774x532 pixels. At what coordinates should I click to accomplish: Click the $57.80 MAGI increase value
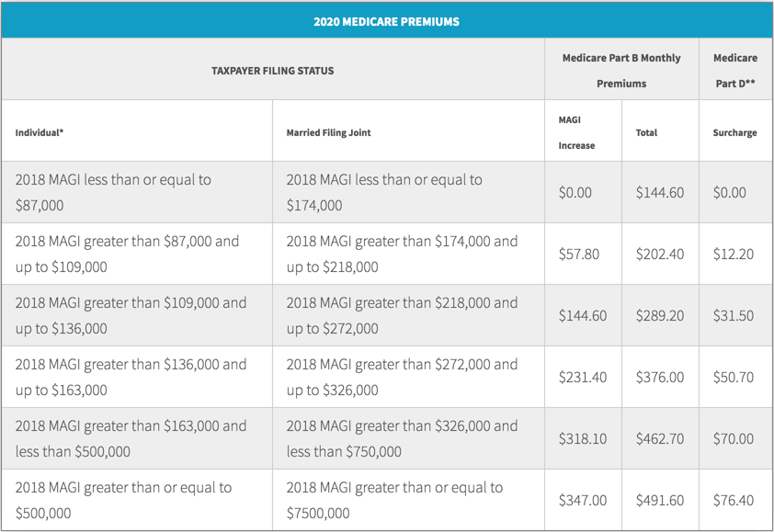point(581,254)
